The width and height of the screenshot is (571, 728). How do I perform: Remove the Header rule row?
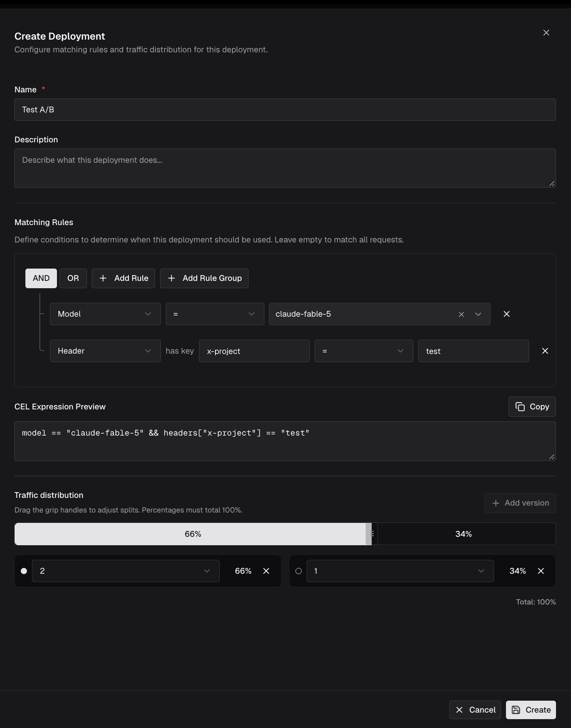click(545, 351)
